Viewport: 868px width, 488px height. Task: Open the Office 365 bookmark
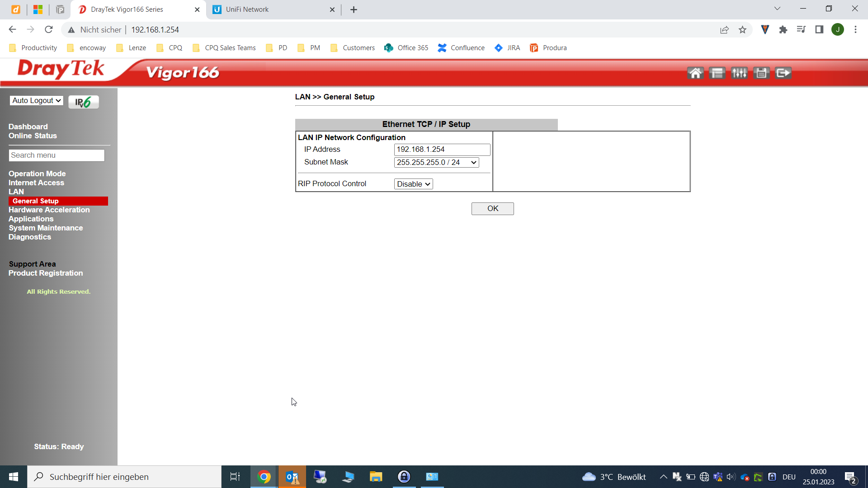406,48
